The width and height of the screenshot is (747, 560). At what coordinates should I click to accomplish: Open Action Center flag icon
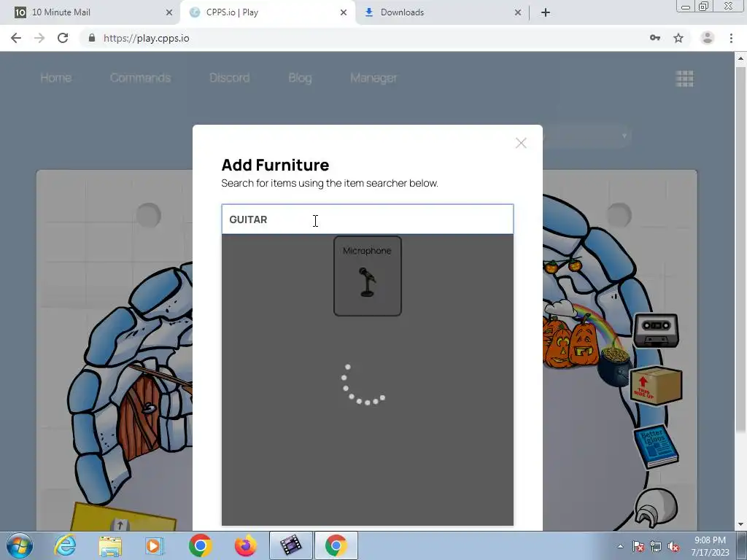pyautogui.click(x=638, y=546)
